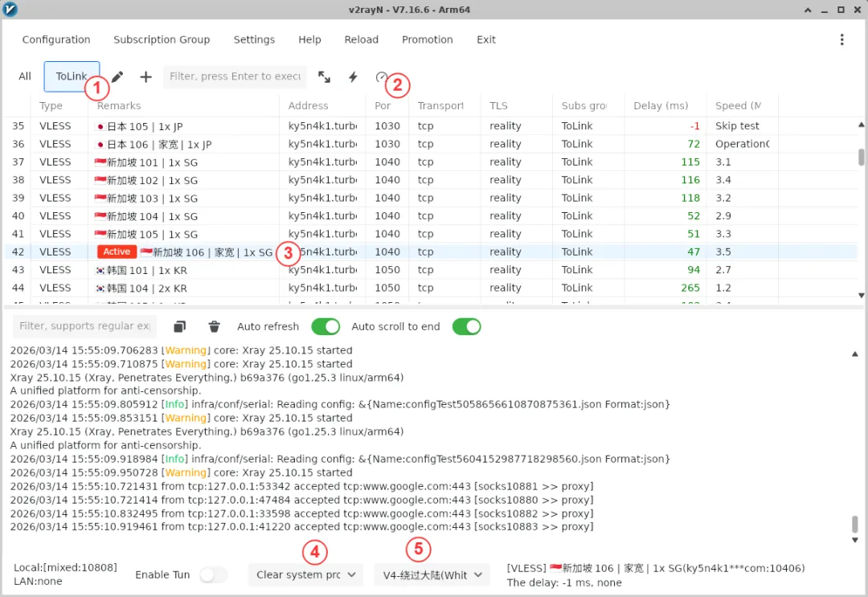Select the Active row 新加坡 106 server
Viewport: 868px width, 597px height.
coord(431,252)
